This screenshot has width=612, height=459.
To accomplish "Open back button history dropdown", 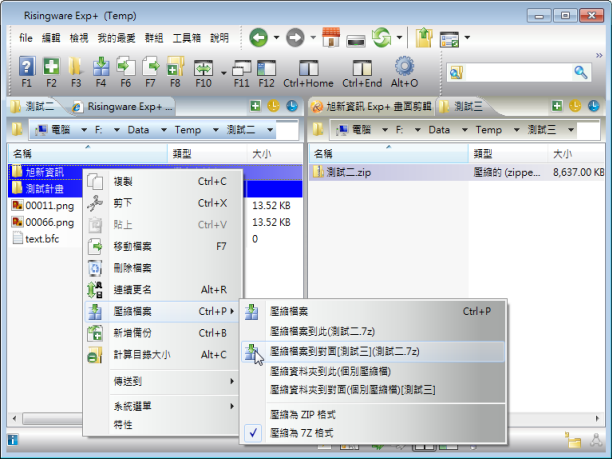I will point(276,38).
